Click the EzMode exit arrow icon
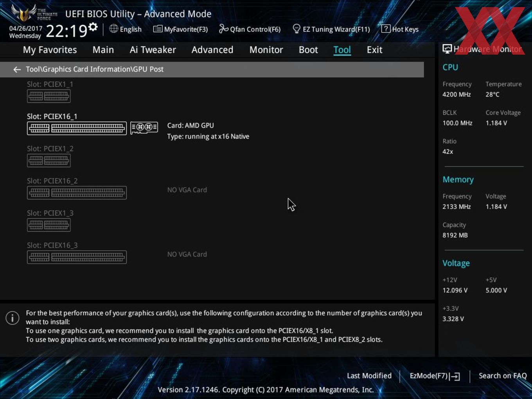 click(455, 376)
